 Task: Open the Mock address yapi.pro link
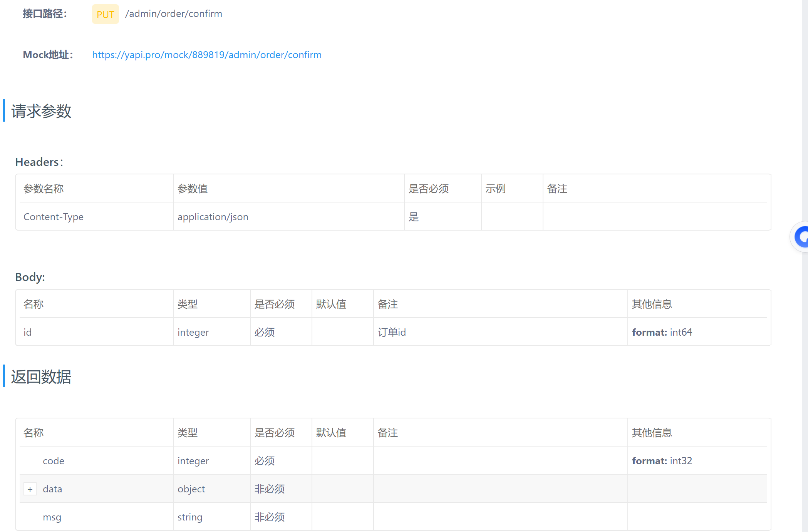(x=207, y=55)
